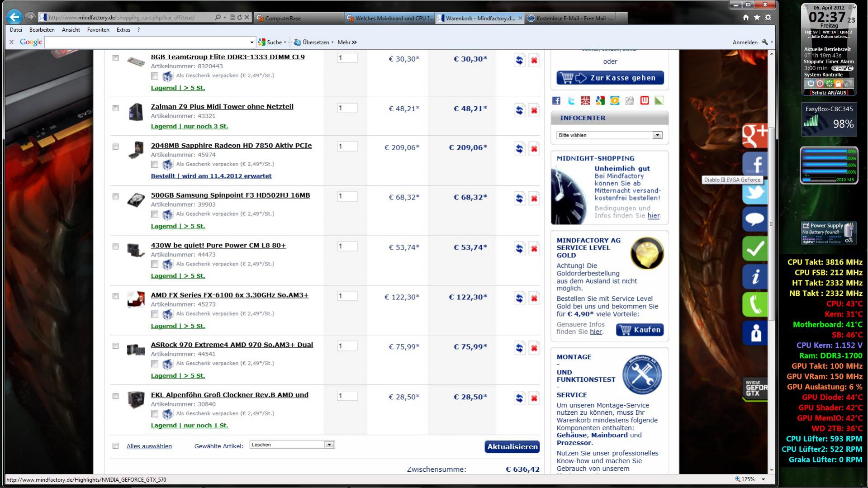Open 'hier' link under Midnight-Shopping
Viewport: 868px width, 488px height.
[653, 216]
